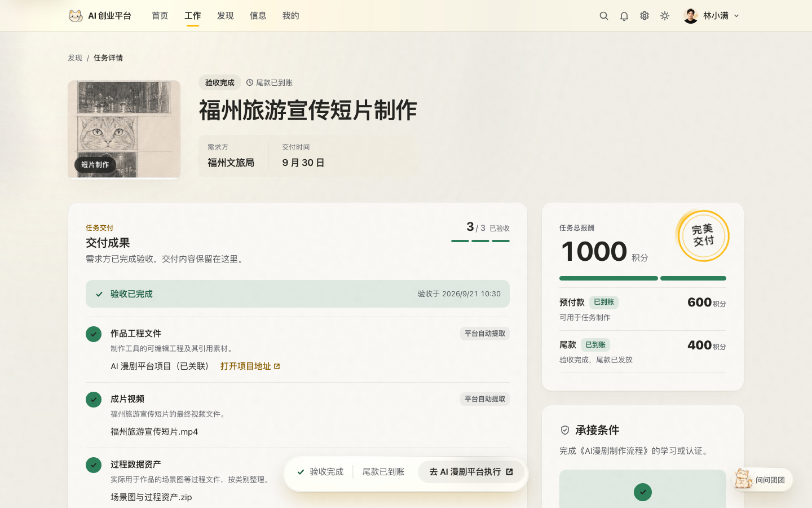
Task: Click the check circle in the 承接条件 card
Action: click(643, 492)
